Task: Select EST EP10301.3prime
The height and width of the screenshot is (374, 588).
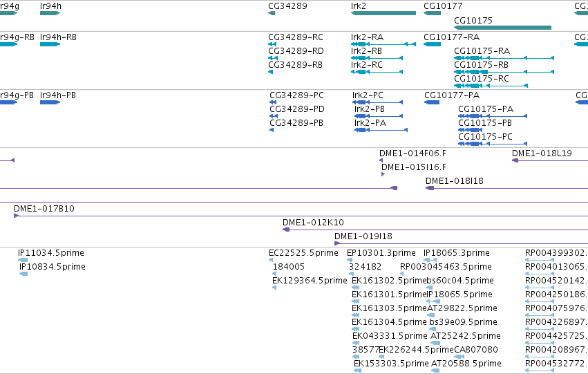Action: (381, 253)
